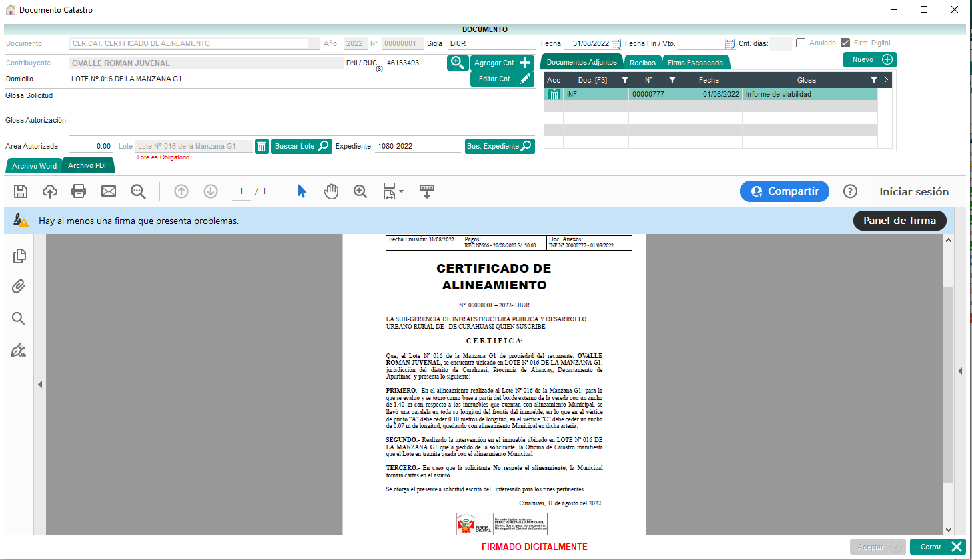Expand the fit page options dropdown
972x560 pixels.
[401, 191]
